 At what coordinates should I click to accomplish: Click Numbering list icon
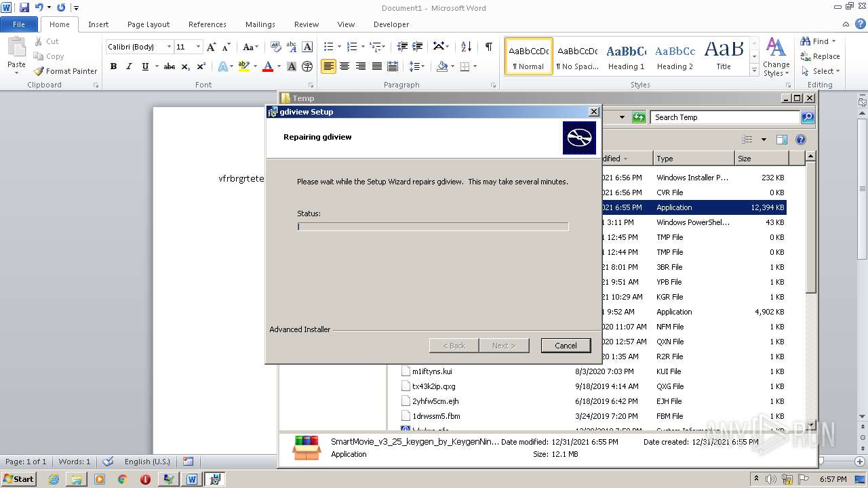[x=352, y=47]
